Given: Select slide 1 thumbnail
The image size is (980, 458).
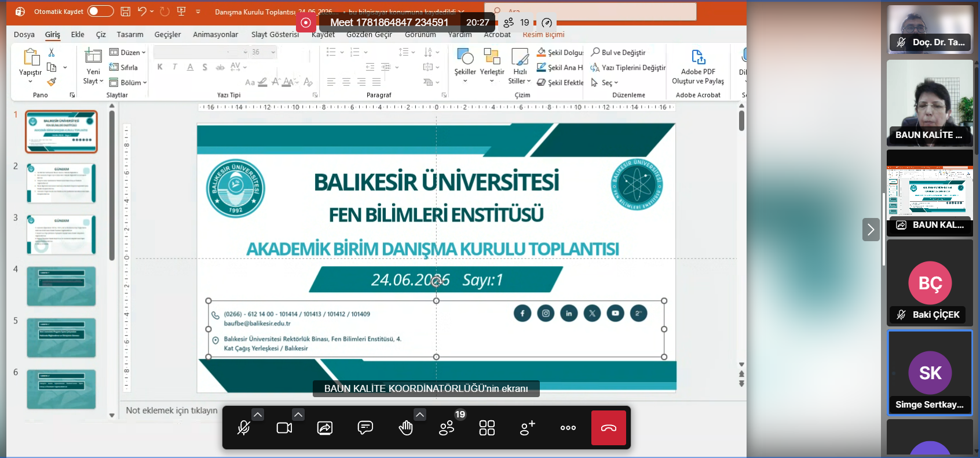Looking at the screenshot, I should tap(61, 132).
